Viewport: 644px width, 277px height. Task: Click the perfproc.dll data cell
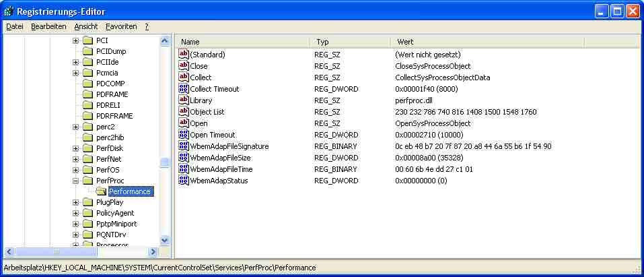(x=414, y=100)
